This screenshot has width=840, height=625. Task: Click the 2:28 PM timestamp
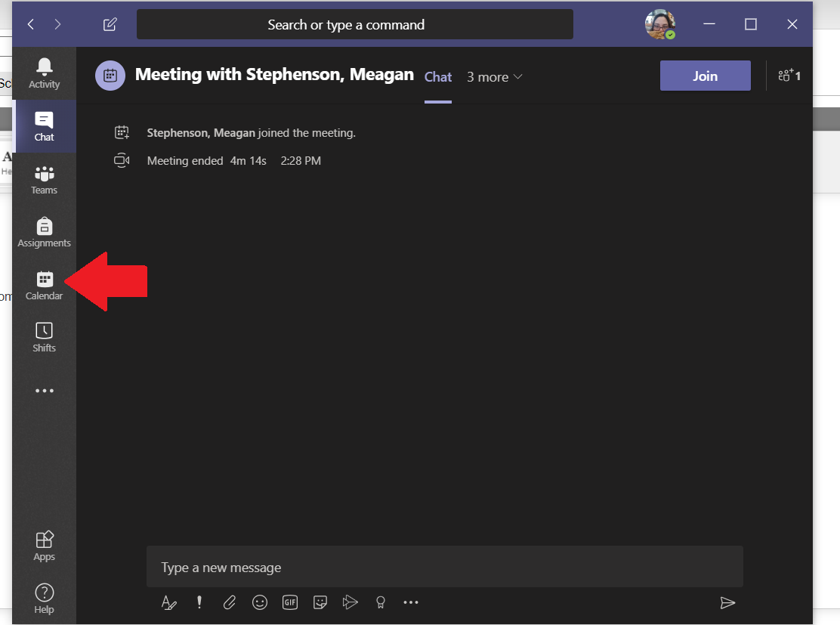(301, 161)
